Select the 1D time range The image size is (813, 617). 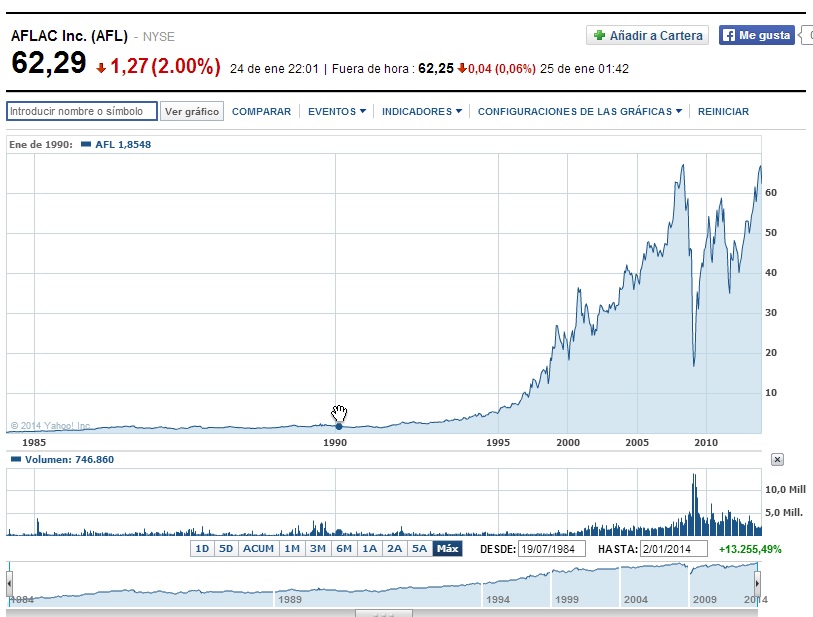tap(202, 549)
